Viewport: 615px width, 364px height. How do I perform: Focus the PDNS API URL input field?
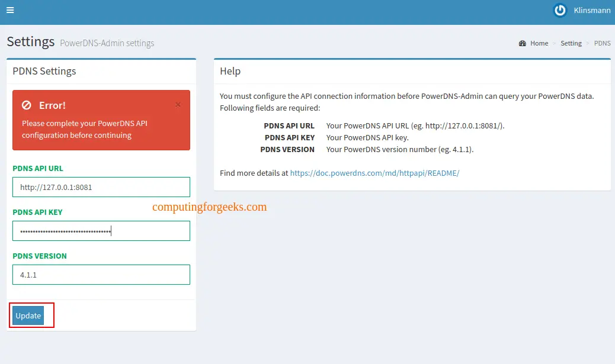(101, 187)
